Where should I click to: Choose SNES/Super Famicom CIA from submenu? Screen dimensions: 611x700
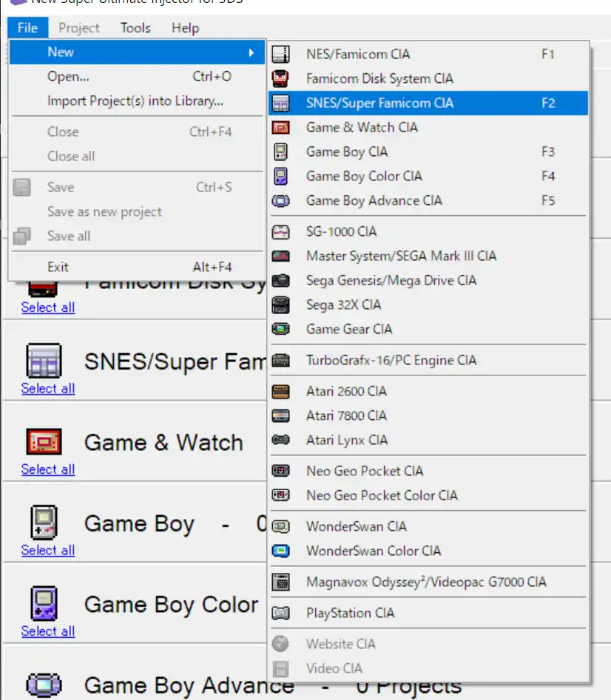click(379, 103)
